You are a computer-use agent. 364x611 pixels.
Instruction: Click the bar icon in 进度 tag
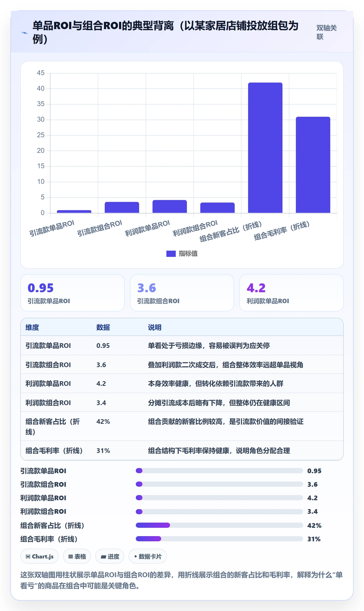[103, 557]
